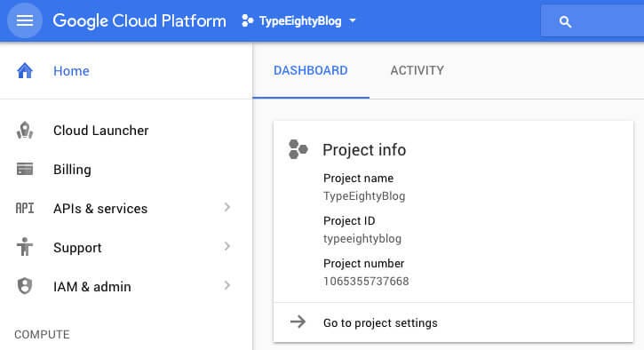Open Support menu item

tap(126, 247)
